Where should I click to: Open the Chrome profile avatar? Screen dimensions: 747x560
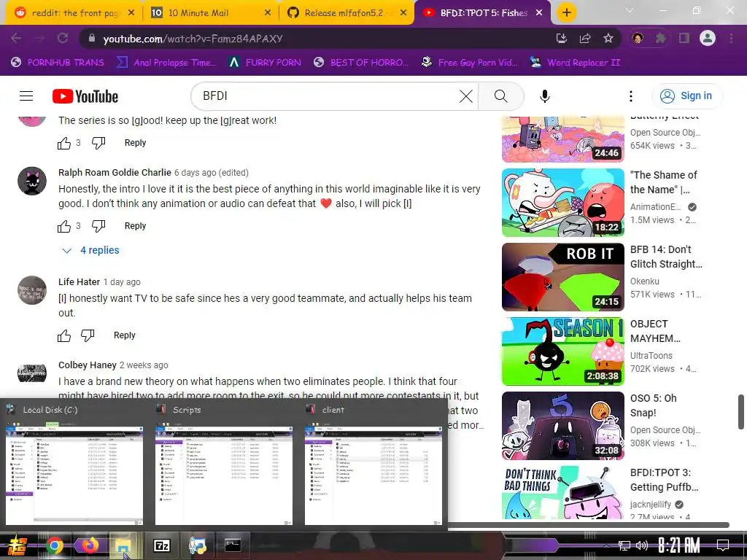coord(708,38)
